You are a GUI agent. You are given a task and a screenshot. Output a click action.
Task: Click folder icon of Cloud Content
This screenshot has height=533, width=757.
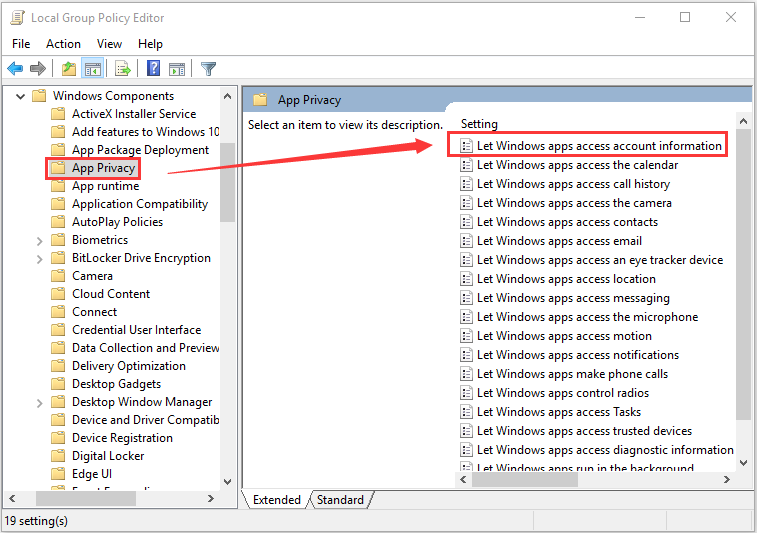[58, 294]
